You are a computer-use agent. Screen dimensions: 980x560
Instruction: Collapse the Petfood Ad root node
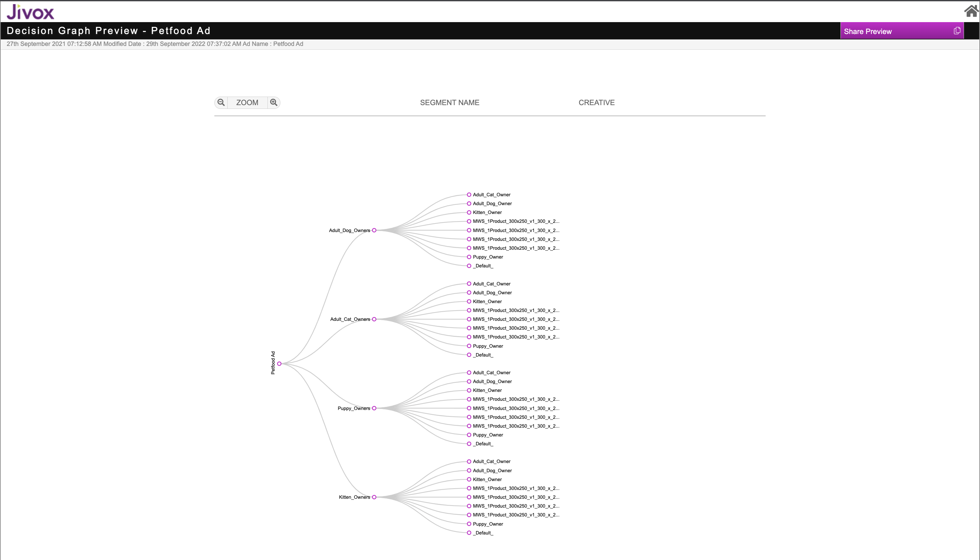point(279,363)
